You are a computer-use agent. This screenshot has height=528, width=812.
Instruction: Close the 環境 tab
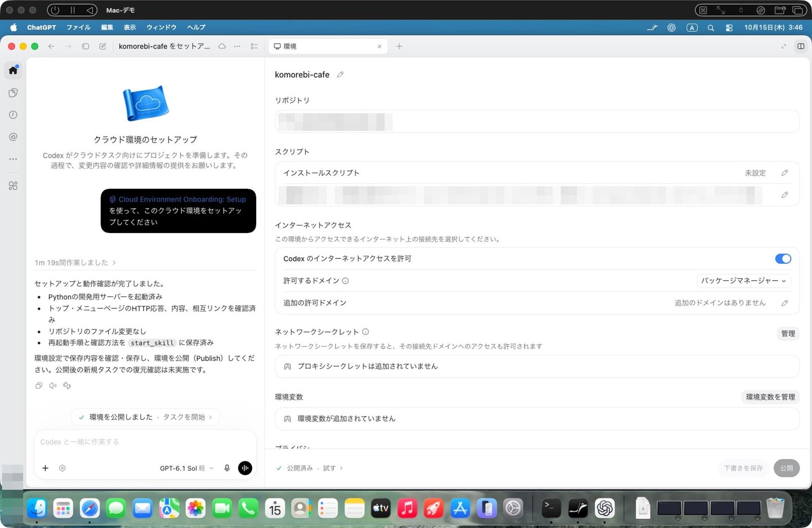click(x=379, y=46)
